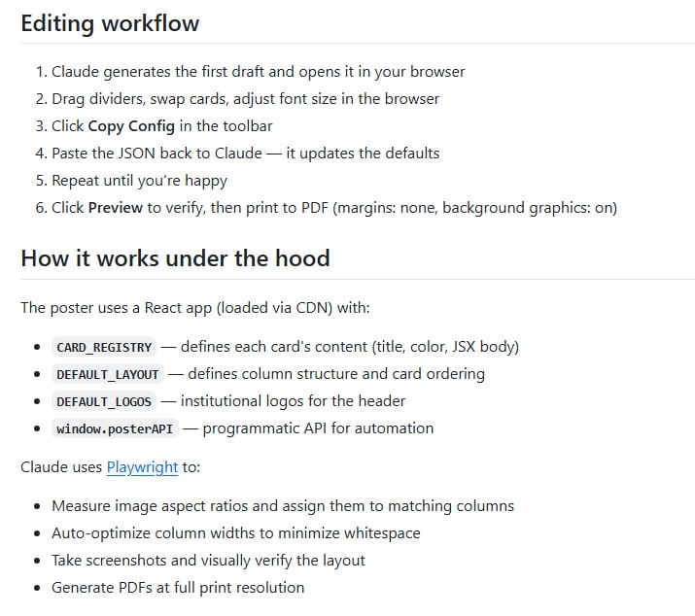Click the "Generate PDFs at full print resolution" bullet

178,588
